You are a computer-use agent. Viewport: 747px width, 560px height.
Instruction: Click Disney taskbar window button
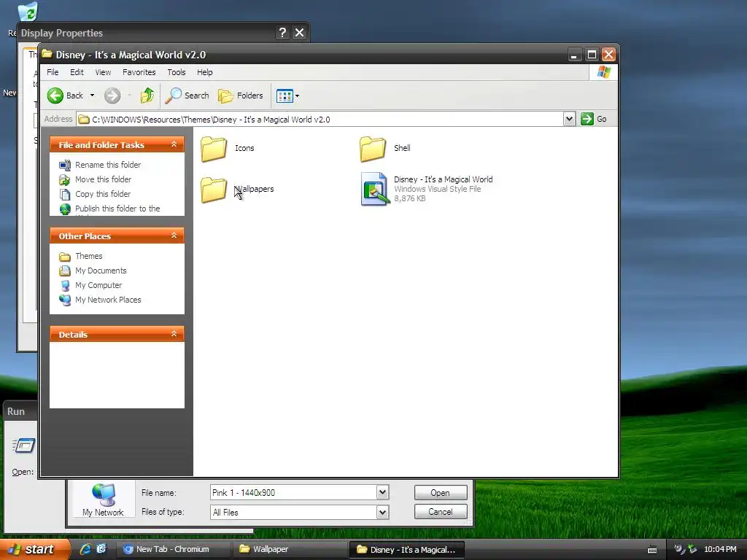pyautogui.click(x=406, y=550)
